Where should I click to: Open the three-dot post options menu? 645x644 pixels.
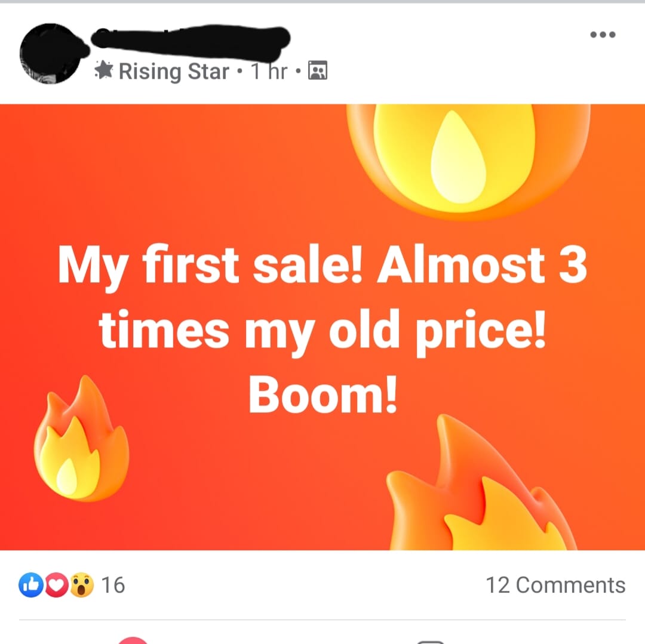point(603,35)
